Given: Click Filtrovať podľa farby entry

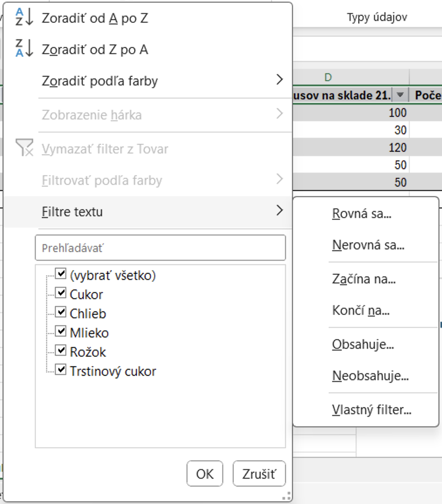Looking at the screenshot, I should coord(148,180).
